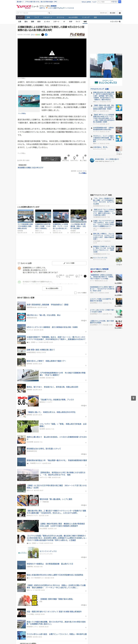Open the settings gear icon
Viewport: 138px width, 644px height.
[x=120, y=13]
